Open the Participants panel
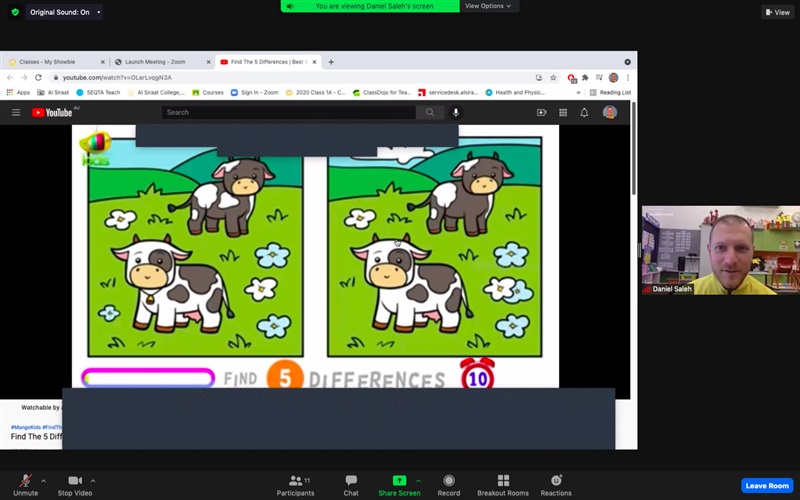 (295, 485)
